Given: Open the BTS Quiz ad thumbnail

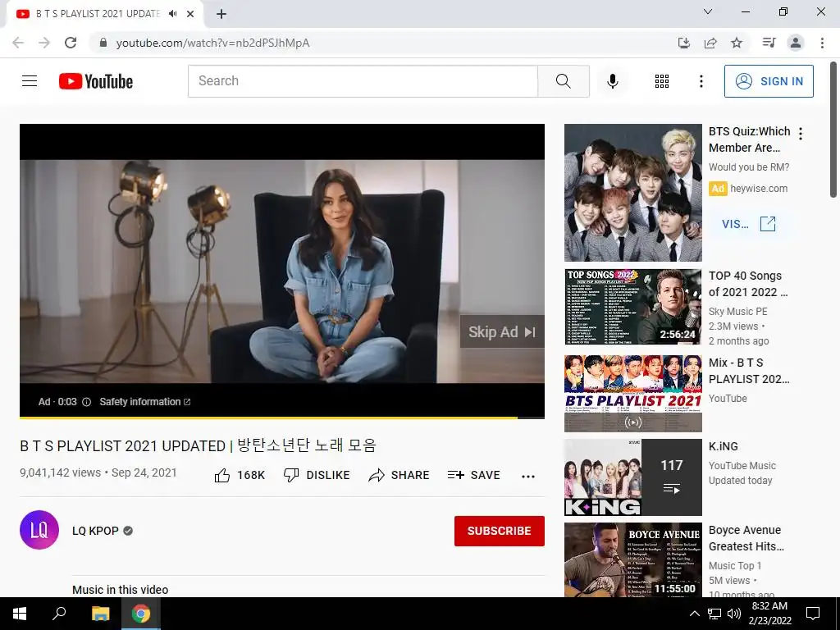Looking at the screenshot, I should 632,192.
